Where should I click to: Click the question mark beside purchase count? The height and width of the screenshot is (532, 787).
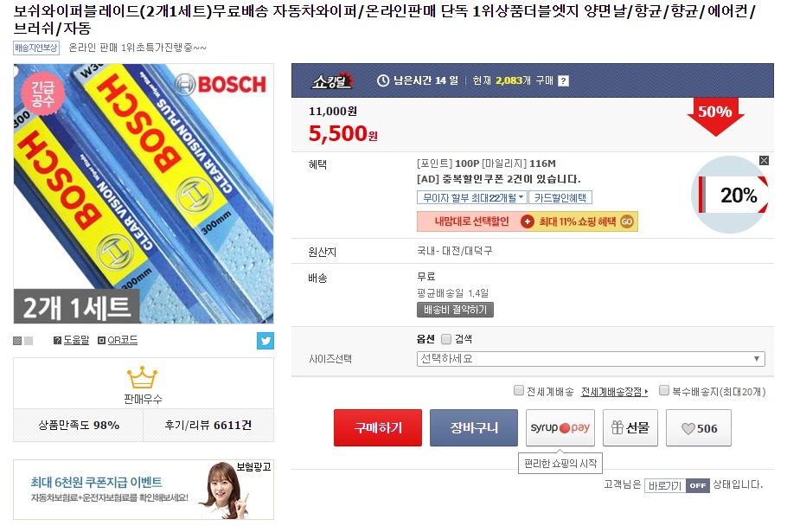pos(564,80)
